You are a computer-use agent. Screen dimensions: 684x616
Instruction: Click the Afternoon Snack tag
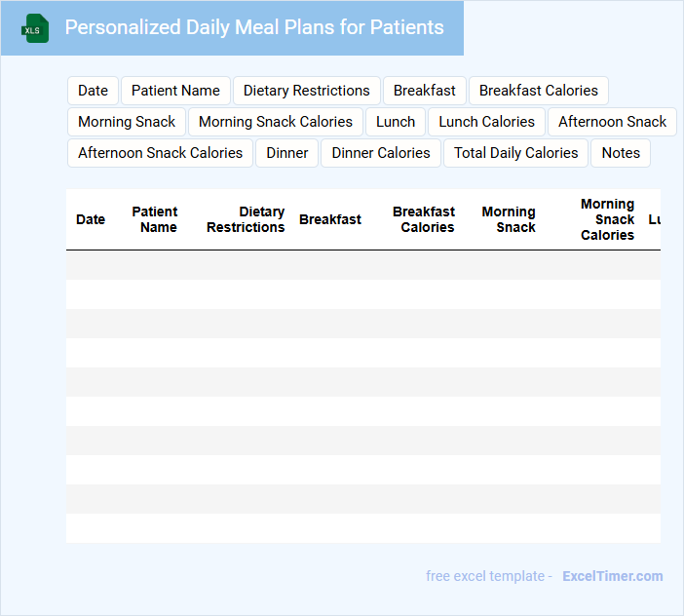click(x=612, y=122)
